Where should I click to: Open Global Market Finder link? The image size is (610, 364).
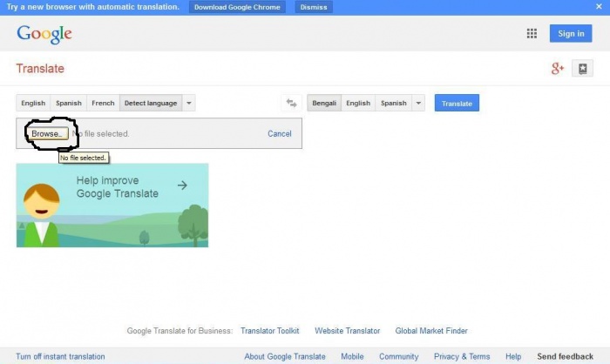(x=431, y=331)
